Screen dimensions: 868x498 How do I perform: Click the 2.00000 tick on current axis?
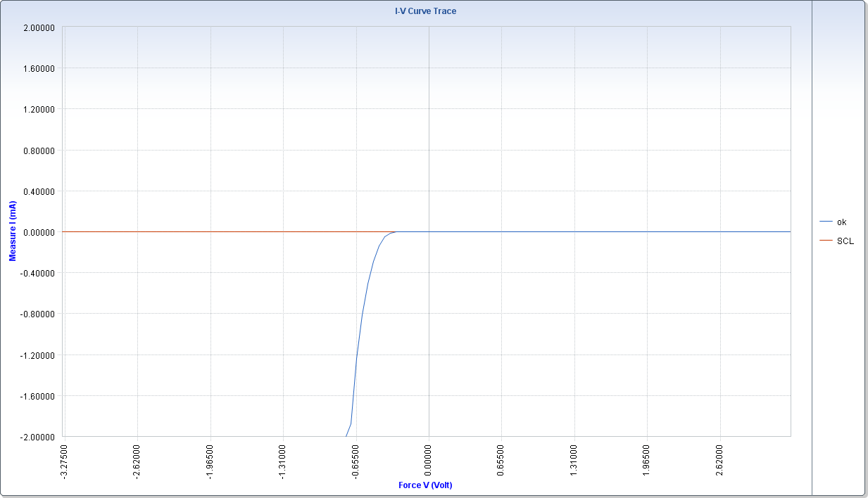coord(39,27)
